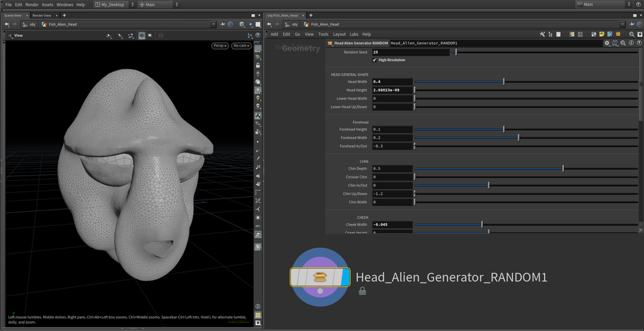Click the Chin Depth slider handle
This screenshot has height=331, width=644.
pos(563,169)
